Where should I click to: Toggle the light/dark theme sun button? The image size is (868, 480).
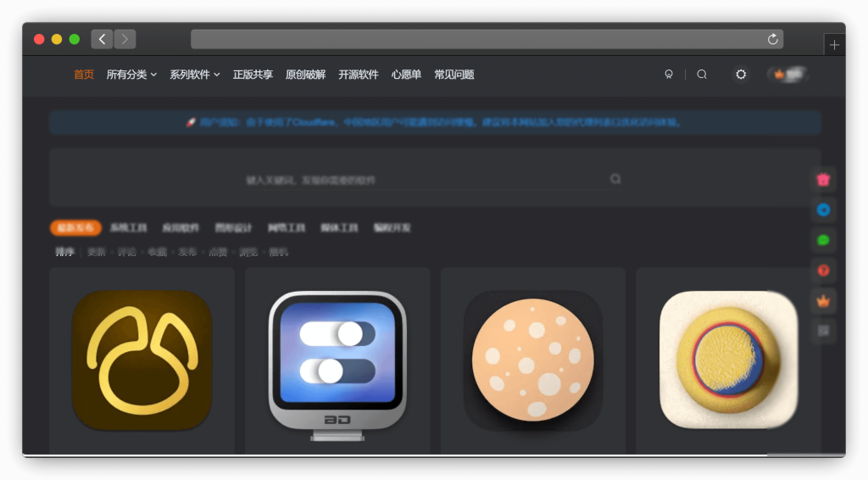(741, 75)
